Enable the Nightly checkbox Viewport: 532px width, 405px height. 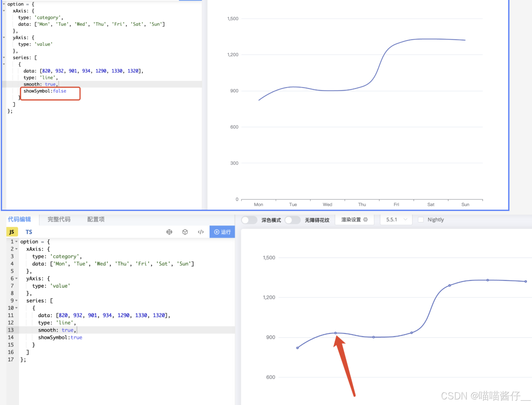[421, 219]
